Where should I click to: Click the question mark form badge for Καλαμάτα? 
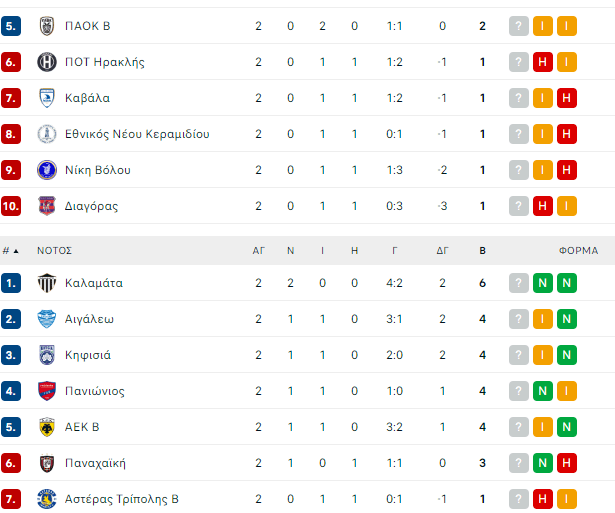coord(518,283)
